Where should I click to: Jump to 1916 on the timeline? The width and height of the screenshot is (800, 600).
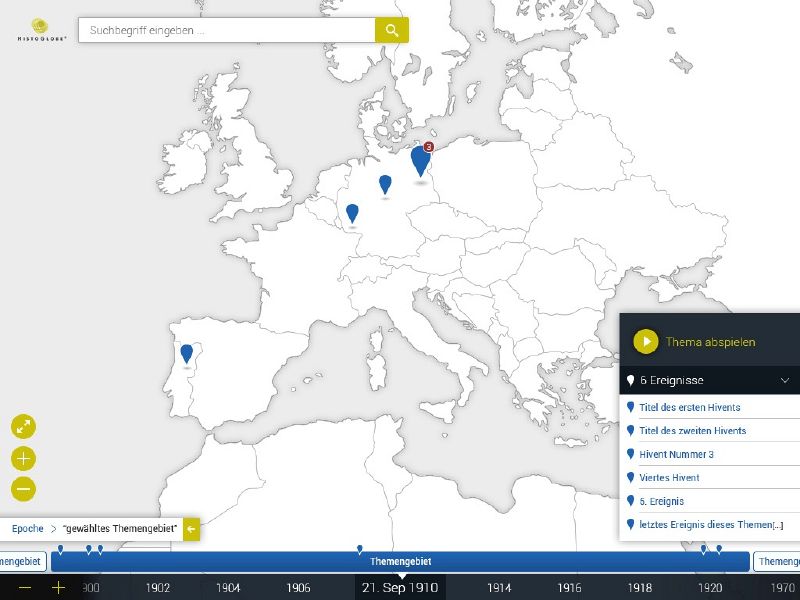click(x=569, y=587)
